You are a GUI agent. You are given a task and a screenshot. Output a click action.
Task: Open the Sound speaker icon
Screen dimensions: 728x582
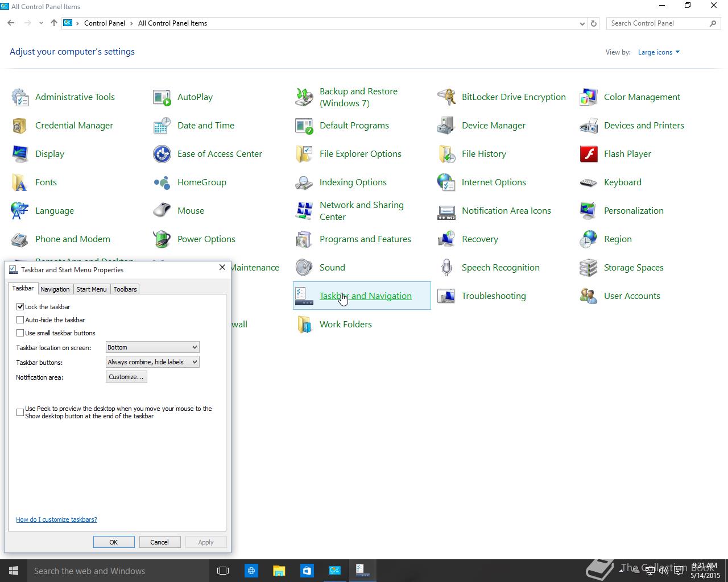[x=304, y=268]
